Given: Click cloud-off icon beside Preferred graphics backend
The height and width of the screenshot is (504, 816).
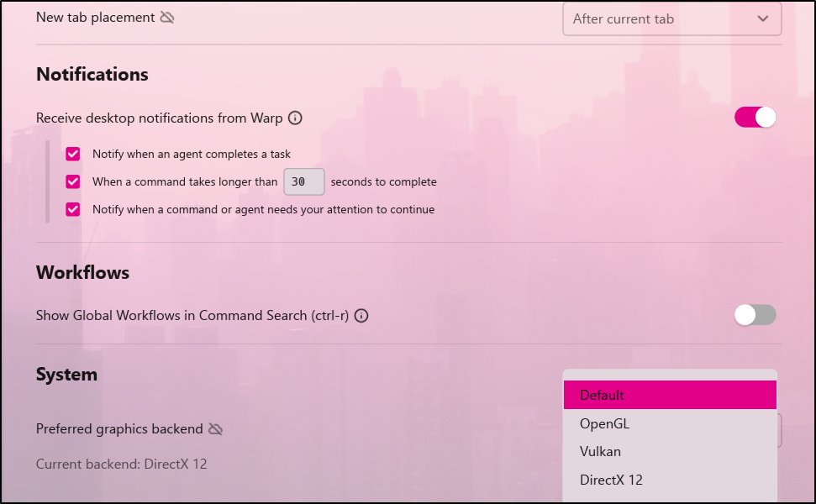Looking at the screenshot, I should (x=216, y=429).
